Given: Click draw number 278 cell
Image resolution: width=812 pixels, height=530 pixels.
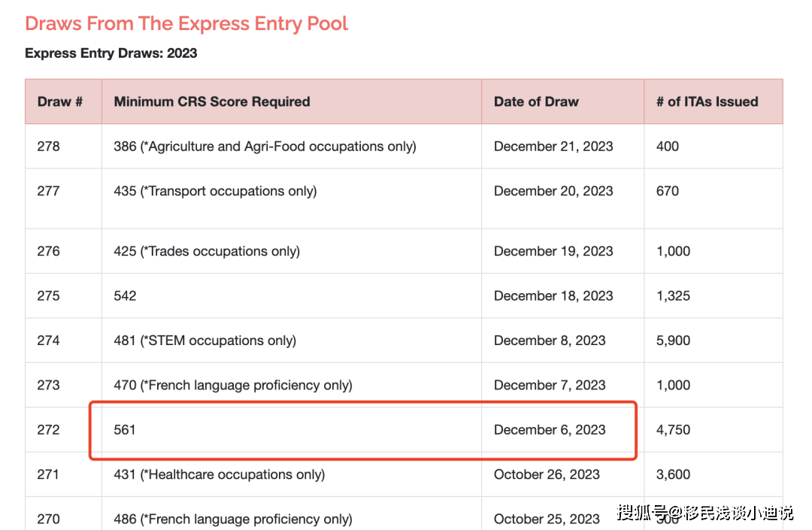Looking at the screenshot, I should (x=49, y=146).
